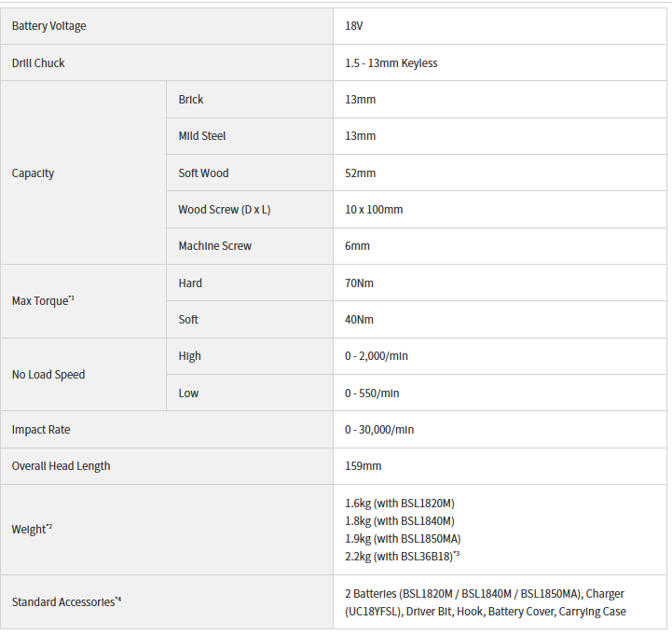Image resolution: width=672 pixels, height=635 pixels.
Task: Click the Max Torque footnote label
Action: pos(43,301)
